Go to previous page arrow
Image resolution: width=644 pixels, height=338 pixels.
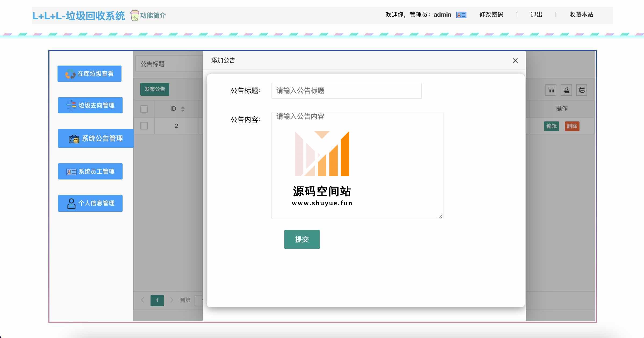(143, 300)
